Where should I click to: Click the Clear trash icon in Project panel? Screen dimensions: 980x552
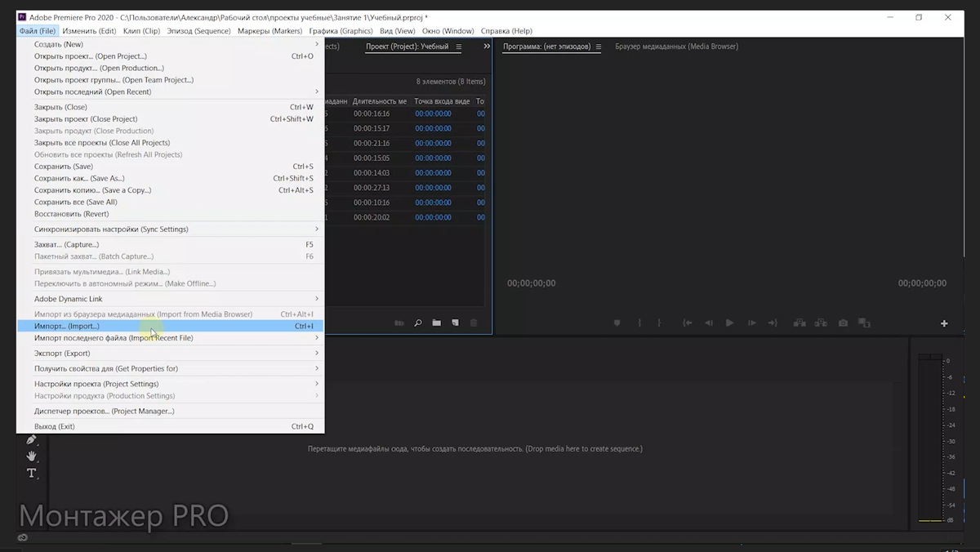(x=474, y=323)
